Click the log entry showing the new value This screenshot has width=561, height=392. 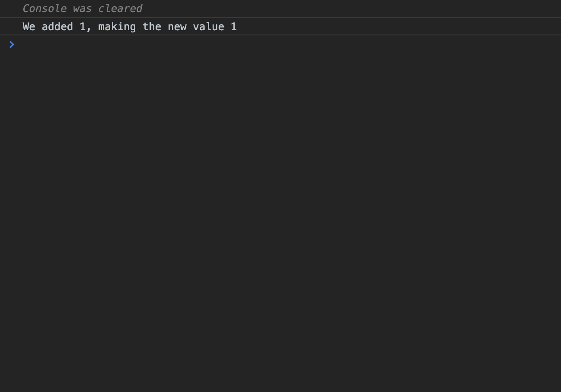tap(129, 26)
